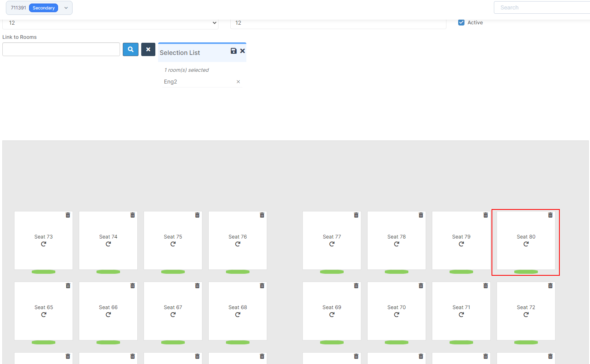This screenshot has height=364, width=590.
Task: Click the blue search rooms button
Action: click(x=131, y=49)
